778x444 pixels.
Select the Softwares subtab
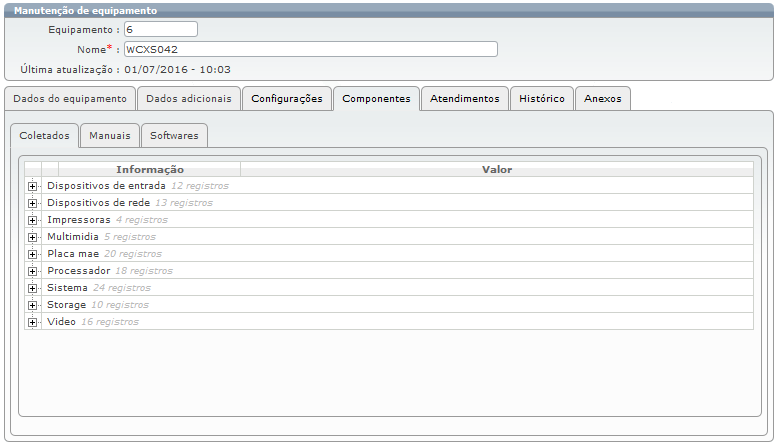pyautogui.click(x=174, y=135)
